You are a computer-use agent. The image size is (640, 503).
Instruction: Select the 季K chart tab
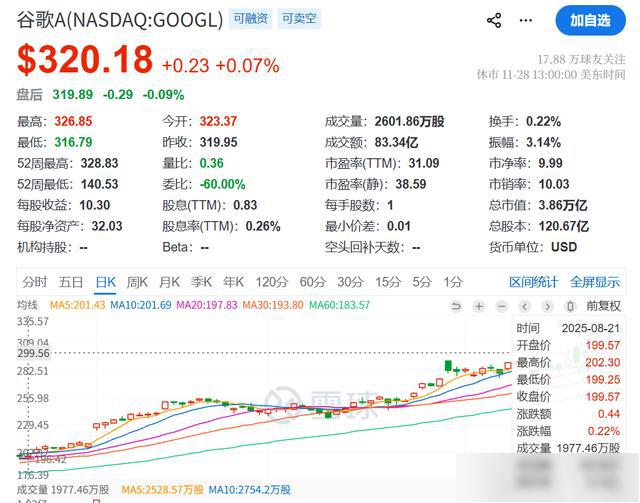point(201,282)
